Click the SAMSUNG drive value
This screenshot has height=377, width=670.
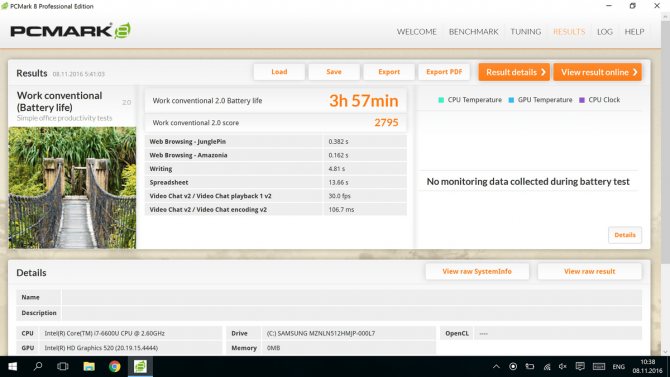[x=320, y=333]
